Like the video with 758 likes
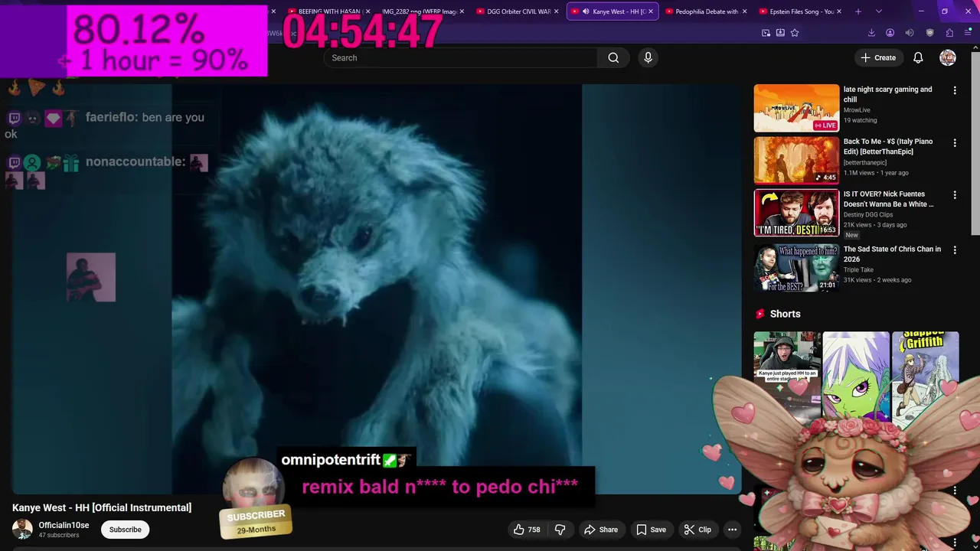 (527, 530)
